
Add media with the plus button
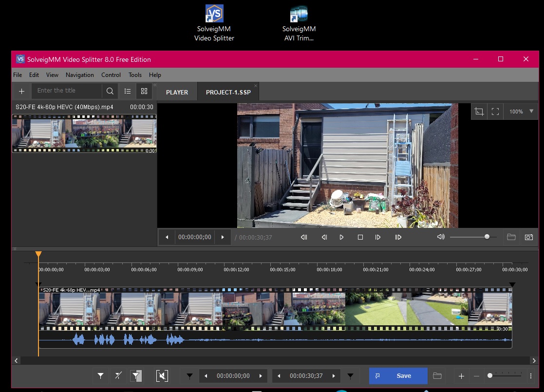[21, 91]
